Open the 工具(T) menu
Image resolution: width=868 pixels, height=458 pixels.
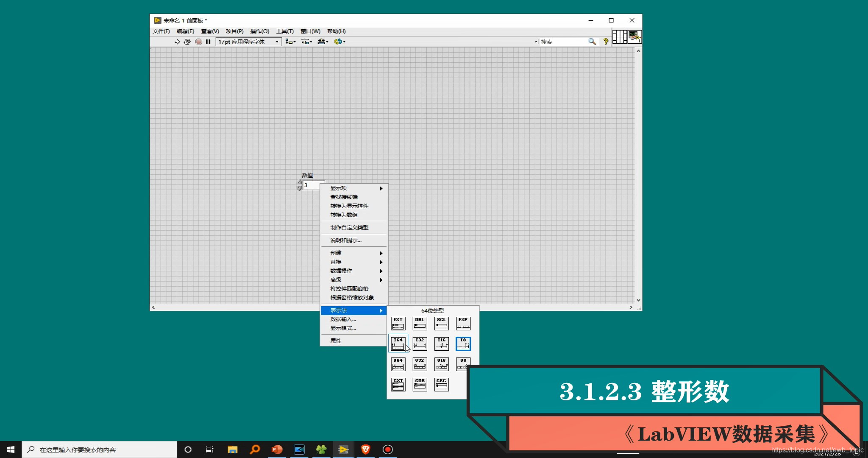285,31
